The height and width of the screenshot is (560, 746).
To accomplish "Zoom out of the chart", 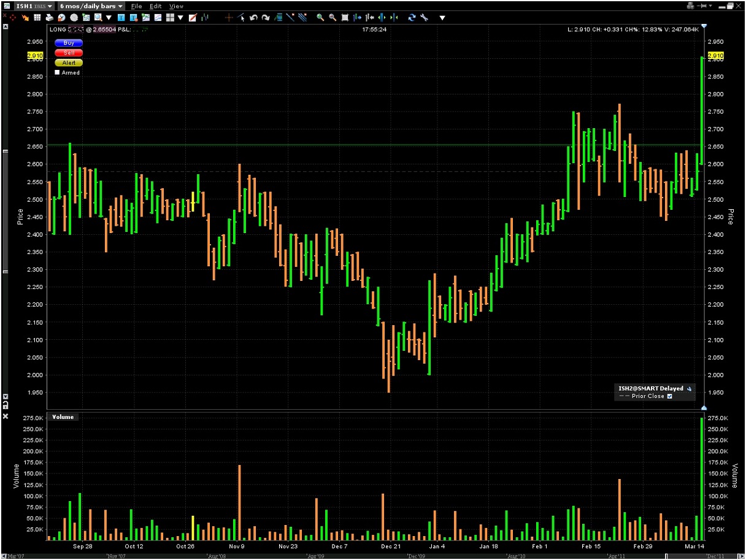I will [x=332, y=17].
